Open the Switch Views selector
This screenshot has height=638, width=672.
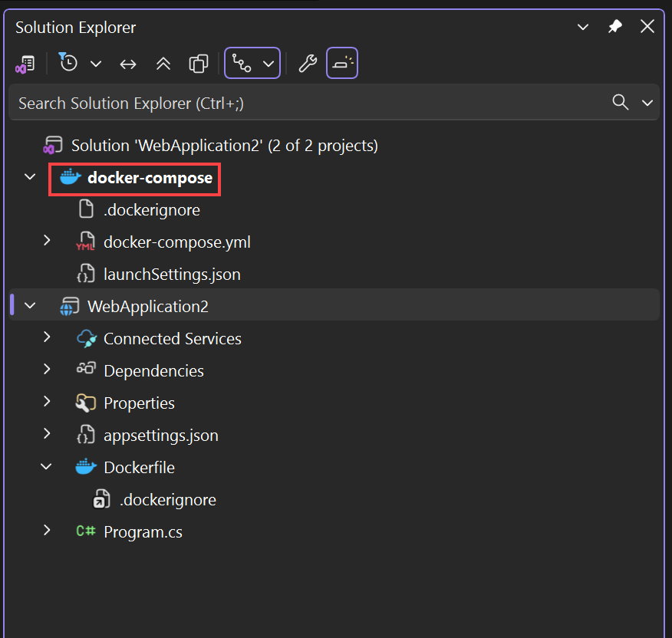coord(25,63)
